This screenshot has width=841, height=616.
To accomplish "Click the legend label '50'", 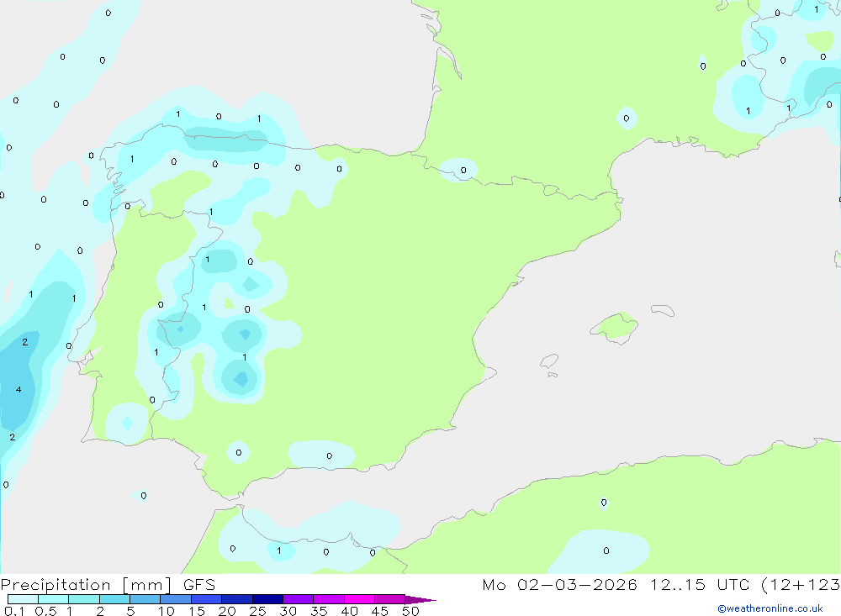I will tap(410, 611).
